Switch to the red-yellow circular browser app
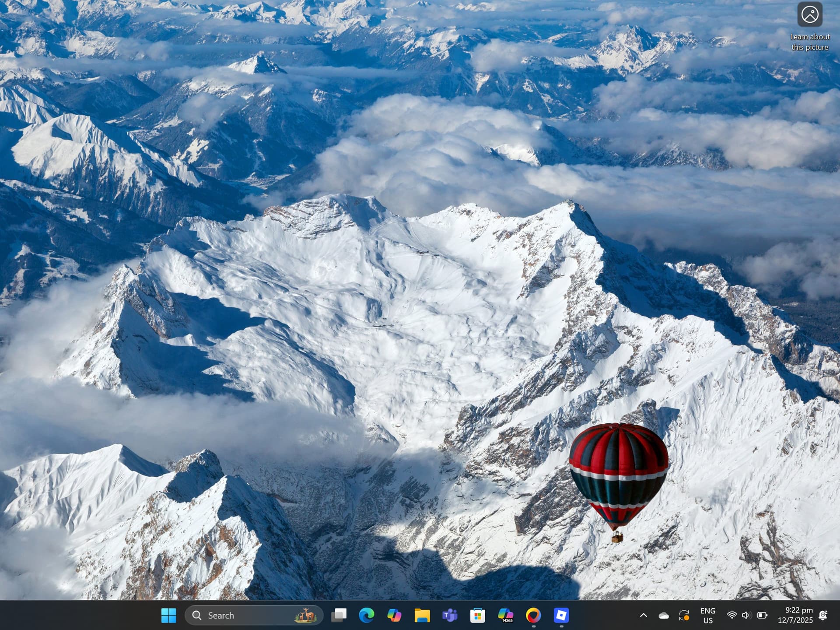The width and height of the screenshot is (840, 630). point(533,615)
